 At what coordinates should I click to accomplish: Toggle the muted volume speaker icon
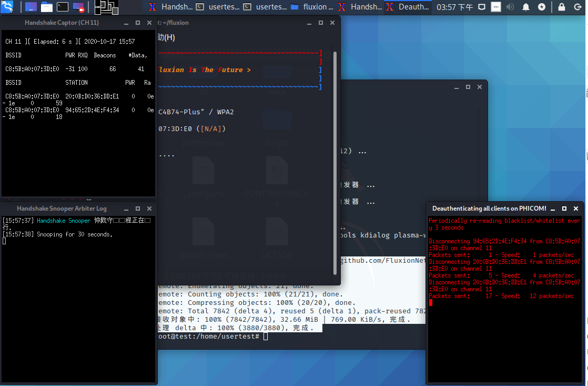tap(510, 7)
